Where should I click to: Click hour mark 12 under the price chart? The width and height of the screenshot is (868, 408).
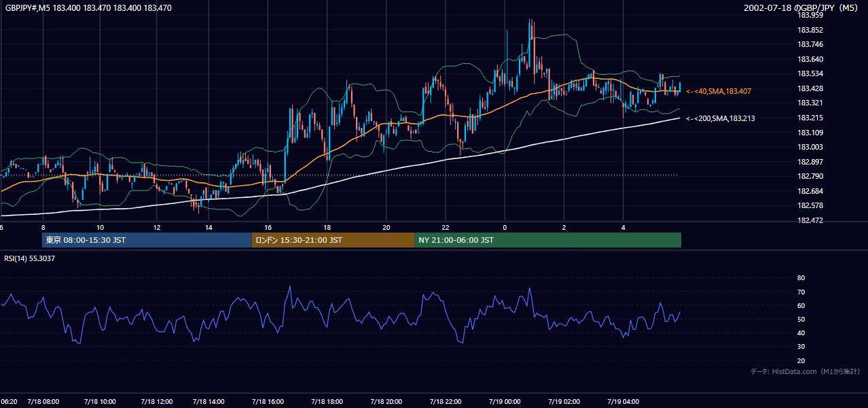[x=156, y=227]
